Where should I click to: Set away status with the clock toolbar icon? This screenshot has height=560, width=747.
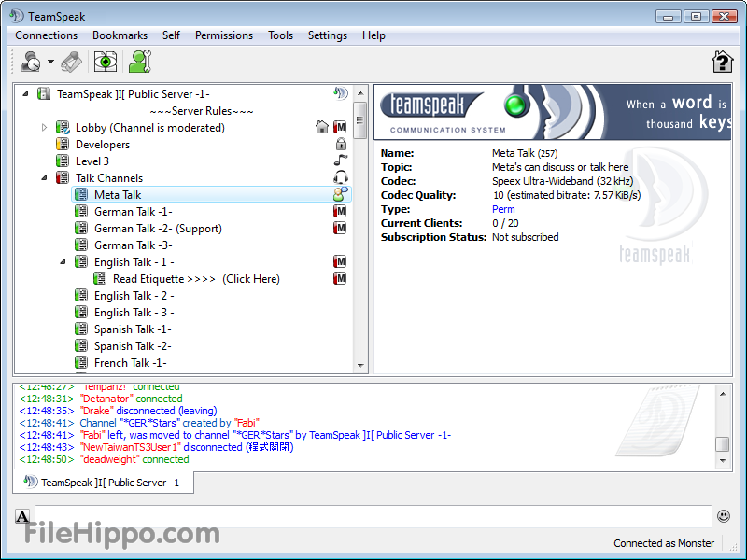point(30,62)
